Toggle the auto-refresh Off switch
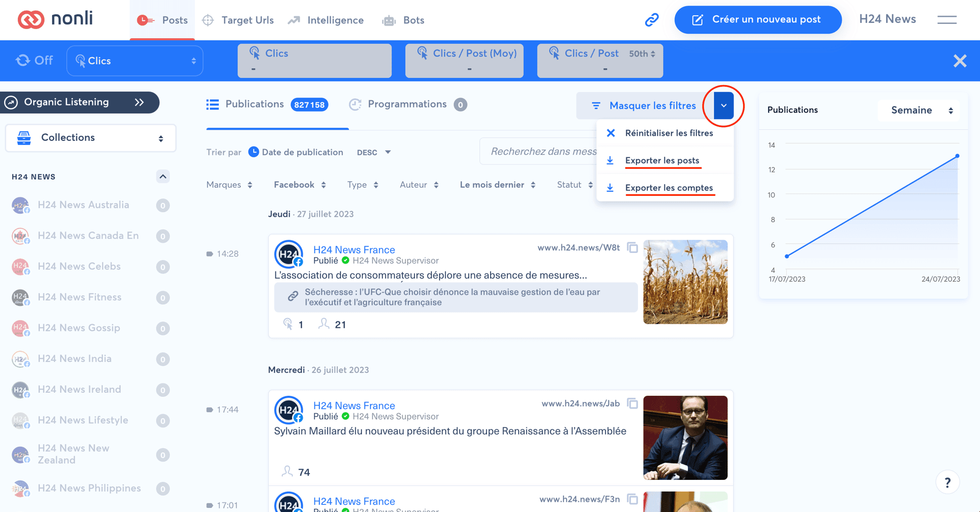The width and height of the screenshot is (980, 512). (34, 61)
